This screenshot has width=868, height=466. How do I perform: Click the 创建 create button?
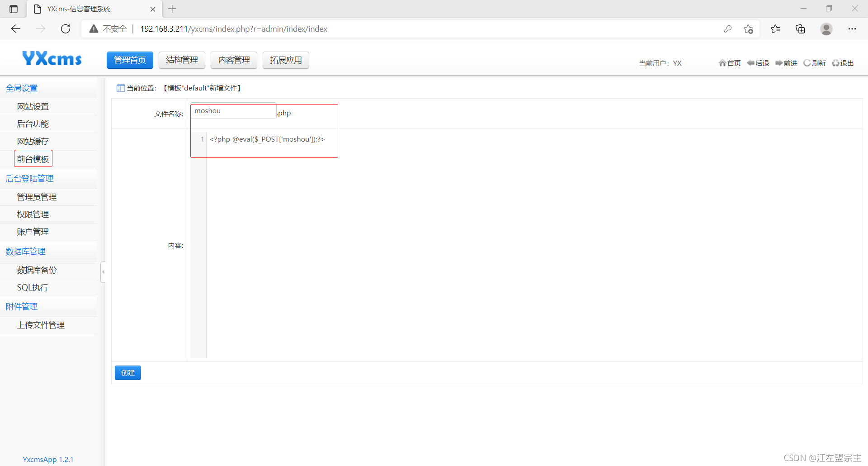click(x=128, y=373)
